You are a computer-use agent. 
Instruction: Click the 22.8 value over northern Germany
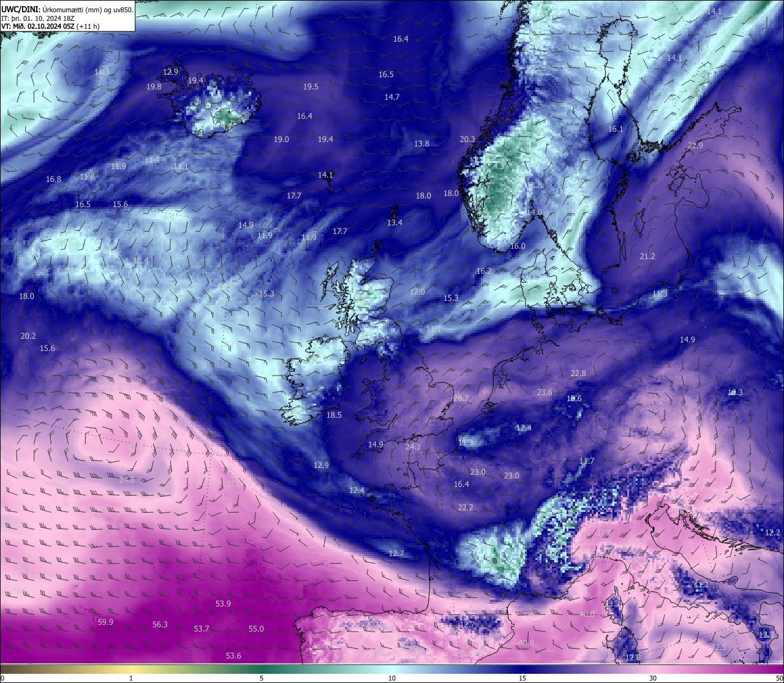pyautogui.click(x=578, y=373)
